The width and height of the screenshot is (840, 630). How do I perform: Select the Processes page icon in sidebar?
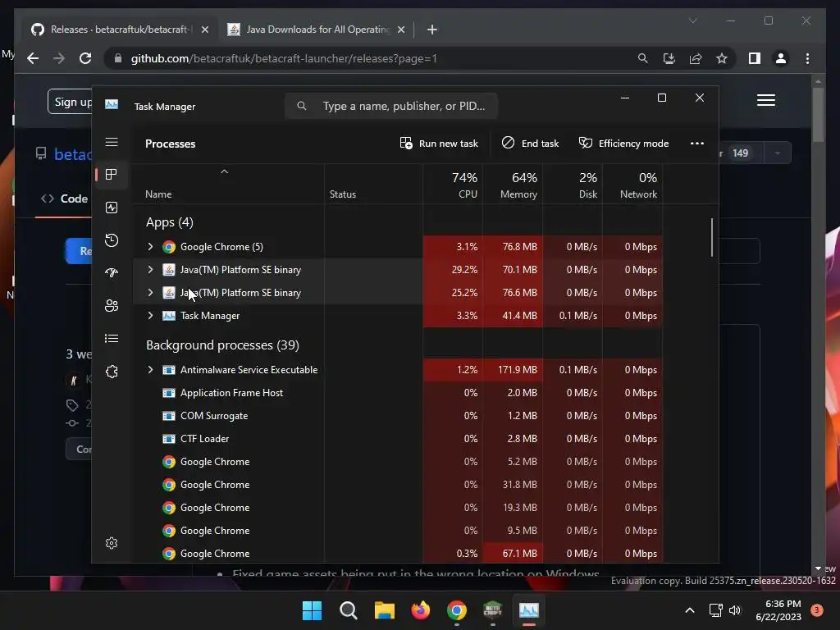pos(112,175)
